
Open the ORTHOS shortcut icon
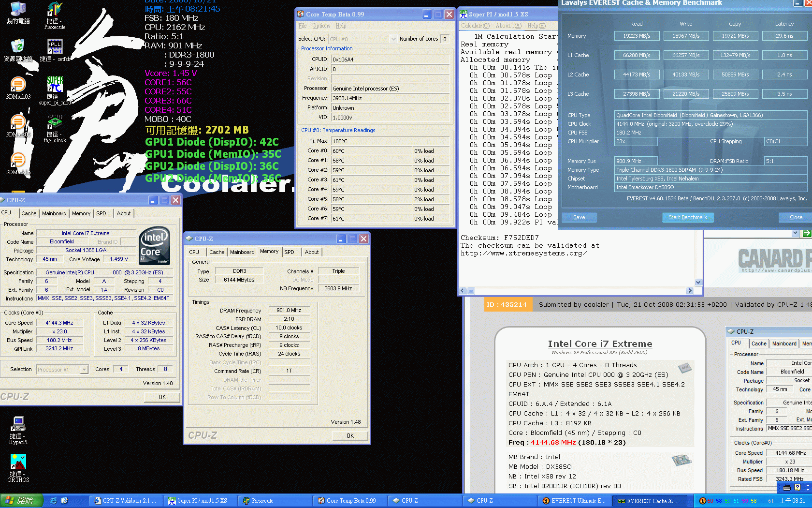(x=18, y=462)
